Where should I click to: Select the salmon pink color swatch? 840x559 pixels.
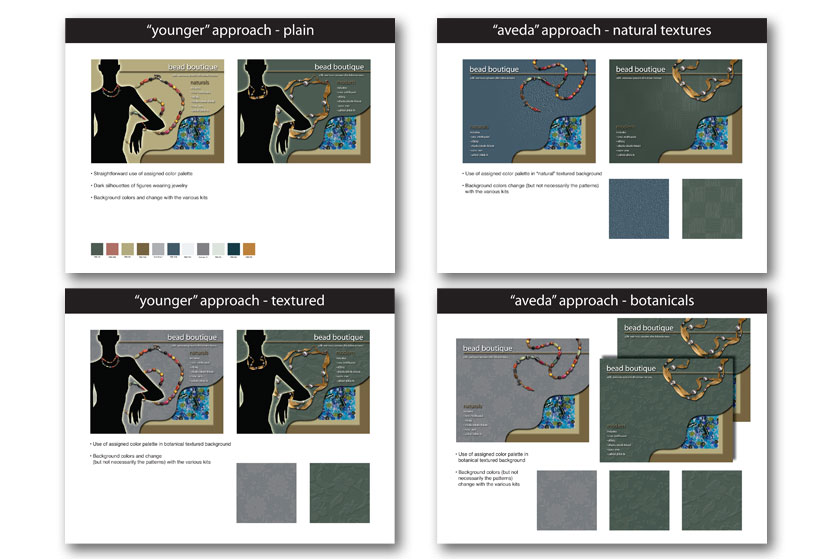pyautogui.click(x=112, y=248)
